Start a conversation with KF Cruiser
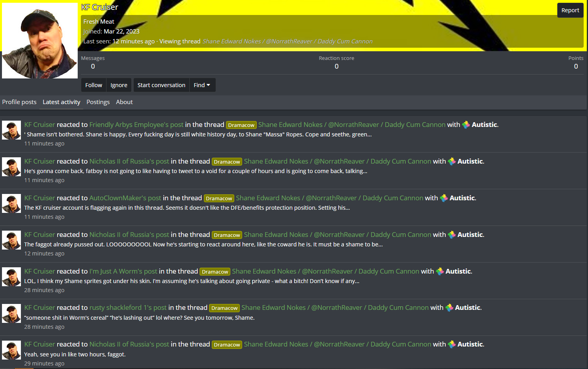 pos(161,85)
